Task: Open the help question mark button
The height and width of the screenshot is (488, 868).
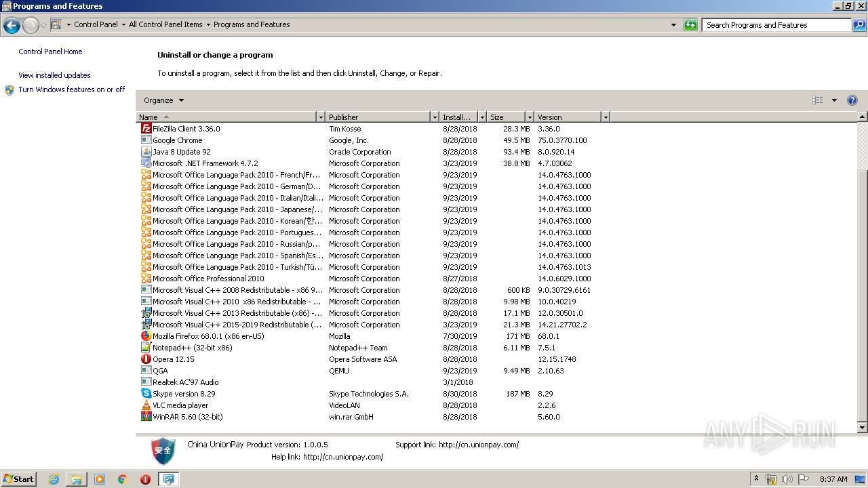Action: (852, 100)
